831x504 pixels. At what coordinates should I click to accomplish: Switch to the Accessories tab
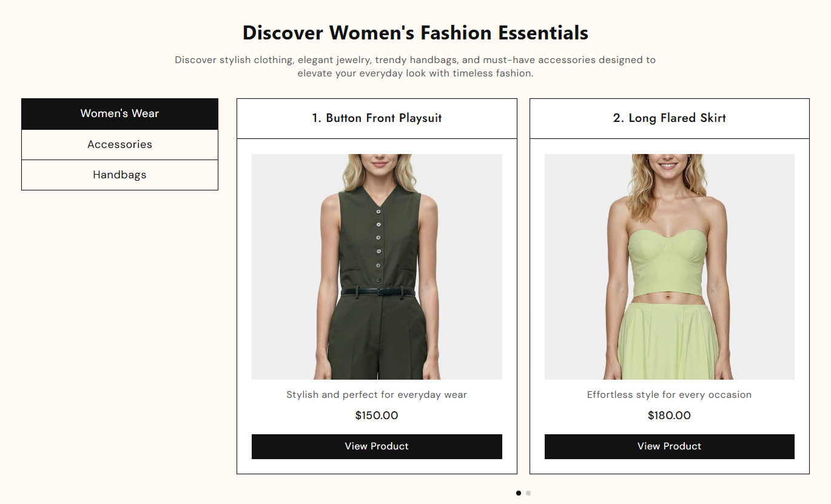click(x=119, y=144)
